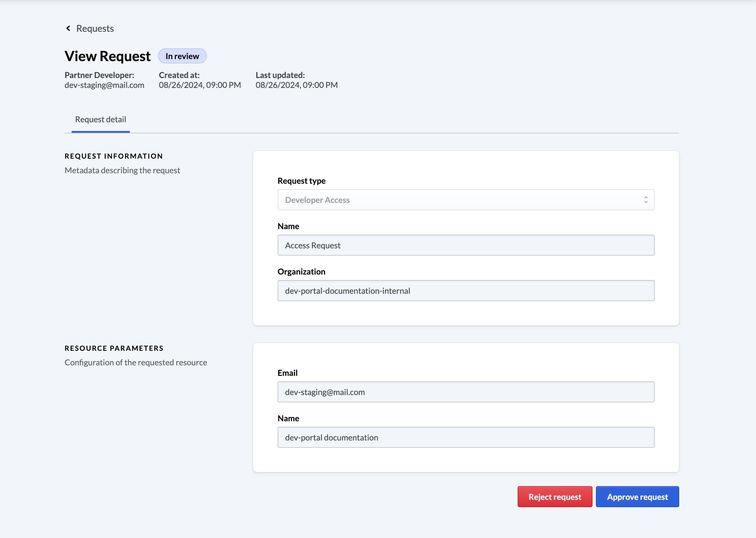Select the dev-portal-documentation-internal organization field

click(465, 291)
